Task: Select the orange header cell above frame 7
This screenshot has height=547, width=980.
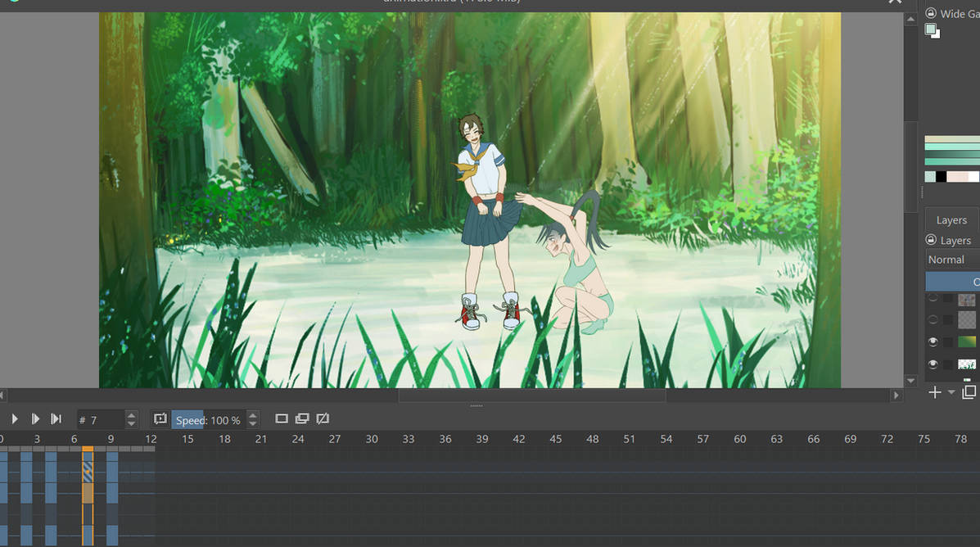Action: click(x=88, y=449)
